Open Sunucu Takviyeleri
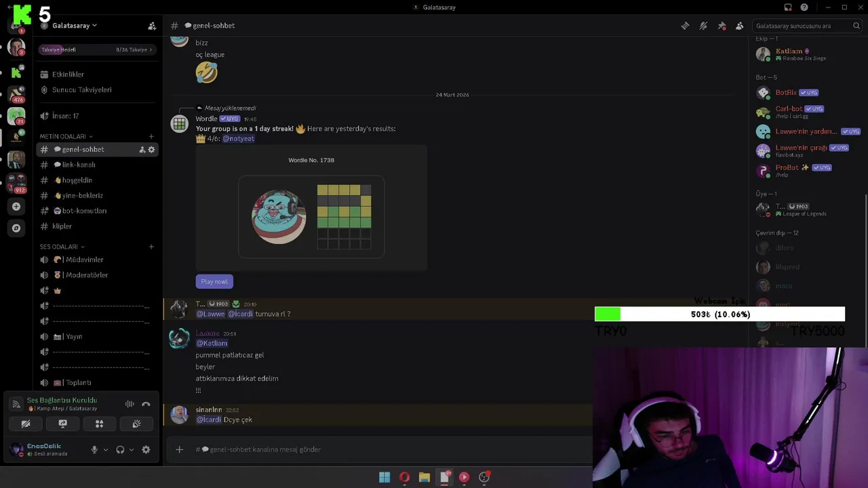 97,89
